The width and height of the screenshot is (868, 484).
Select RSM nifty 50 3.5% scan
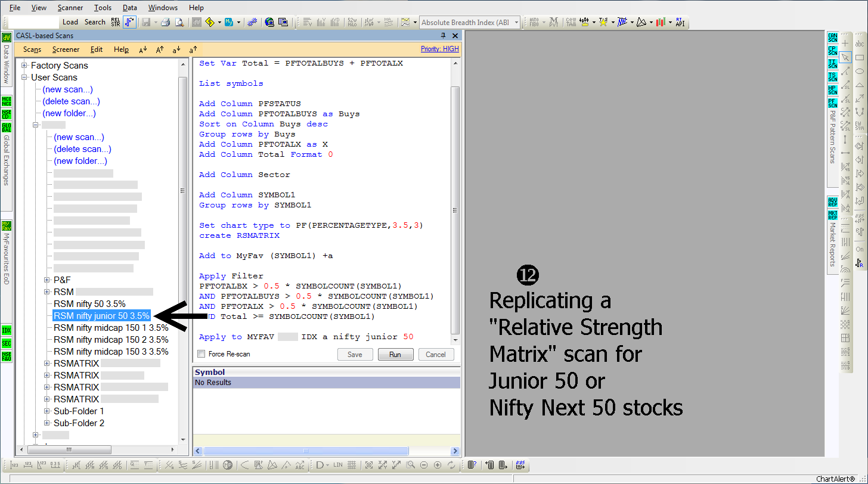click(x=89, y=304)
